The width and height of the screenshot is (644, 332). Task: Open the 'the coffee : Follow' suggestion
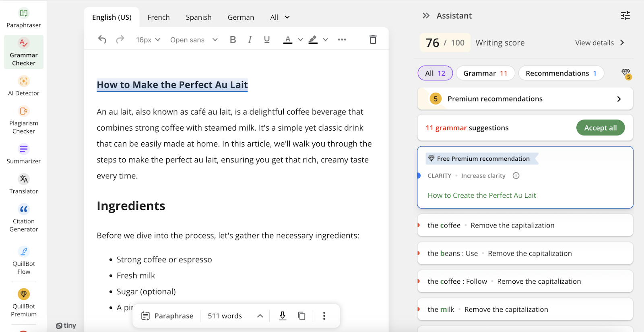(525, 281)
